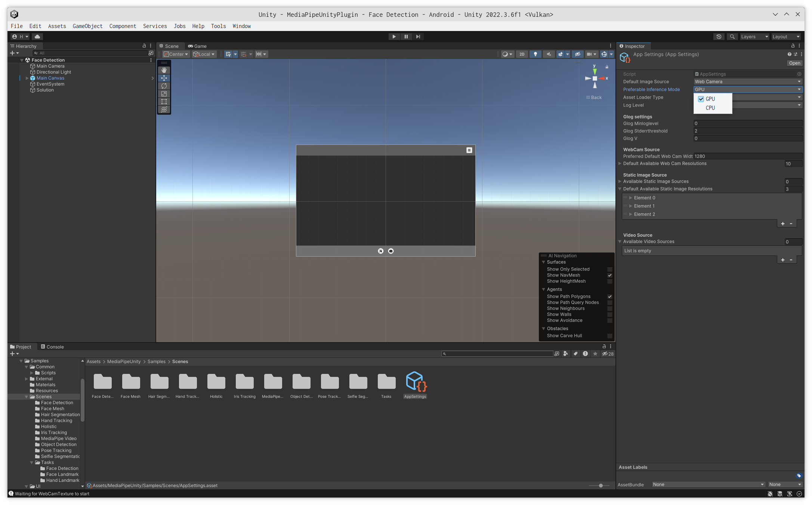Viewport: 812px width, 505px height.
Task: Click the Project search field
Action: point(497,354)
